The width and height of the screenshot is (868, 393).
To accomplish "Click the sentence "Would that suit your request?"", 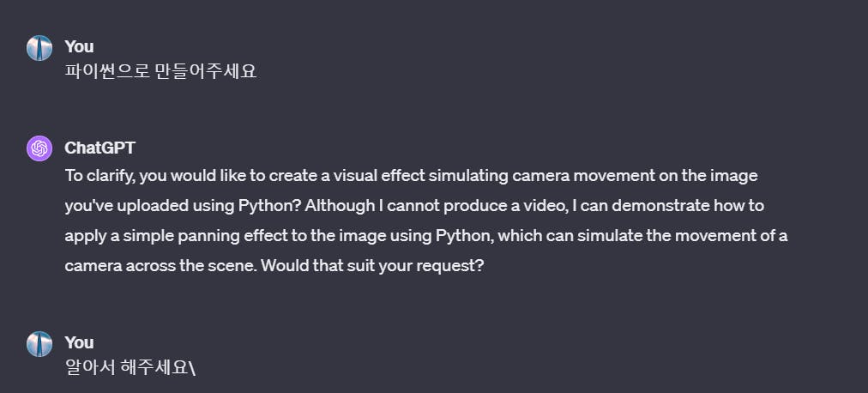I will (x=373, y=265).
